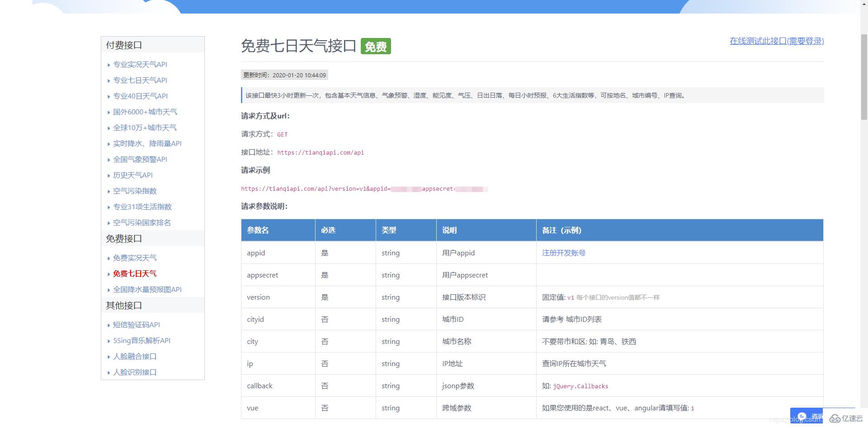Open 人脸融合接口 menu item

tap(135, 356)
